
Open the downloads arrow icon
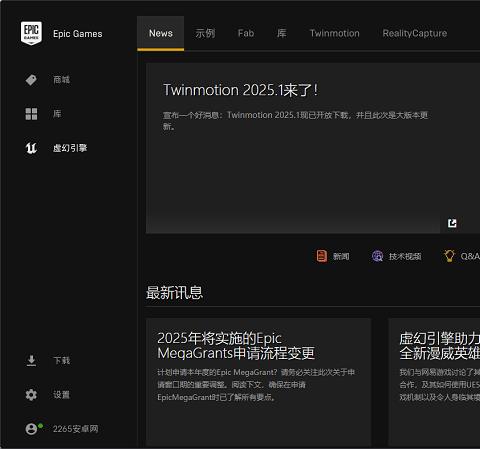coord(31,361)
